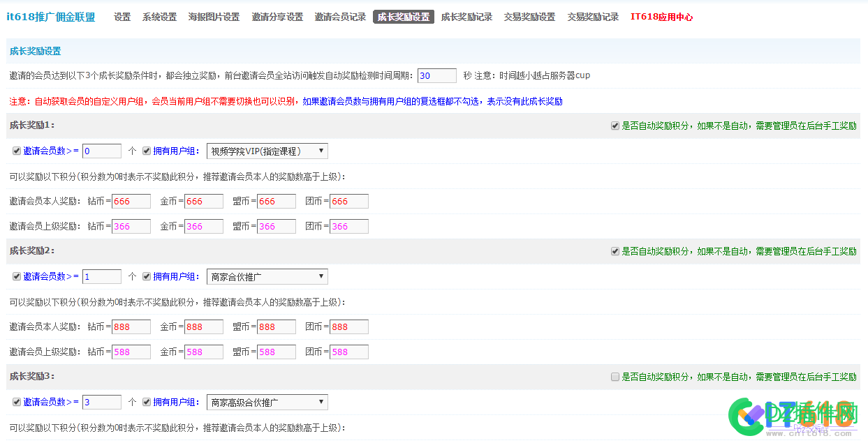Open the 海报图片设置 settings page
Image resolution: width=868 pixels, height=443 pixels.
(x=213, y=16)
